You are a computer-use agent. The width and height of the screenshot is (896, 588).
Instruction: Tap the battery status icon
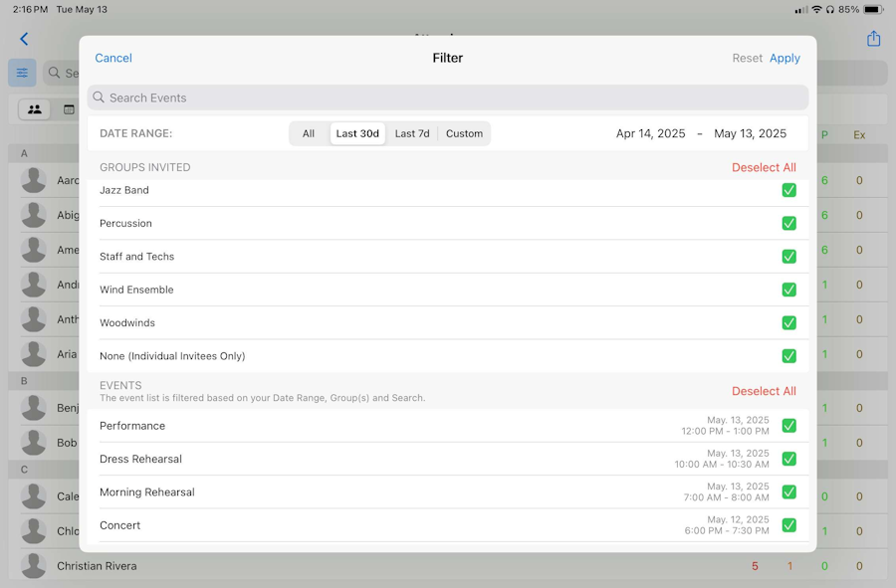tap(873, 9)
